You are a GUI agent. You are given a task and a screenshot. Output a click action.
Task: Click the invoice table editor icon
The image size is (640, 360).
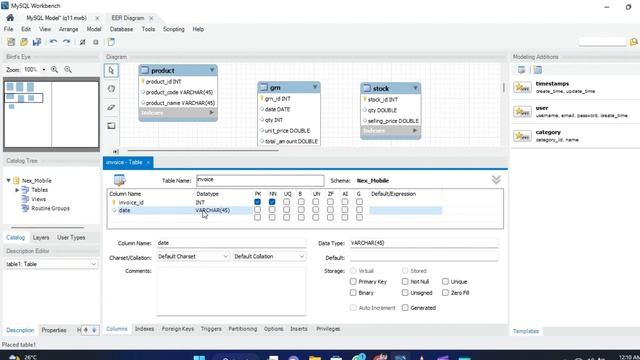click(120, 180)
